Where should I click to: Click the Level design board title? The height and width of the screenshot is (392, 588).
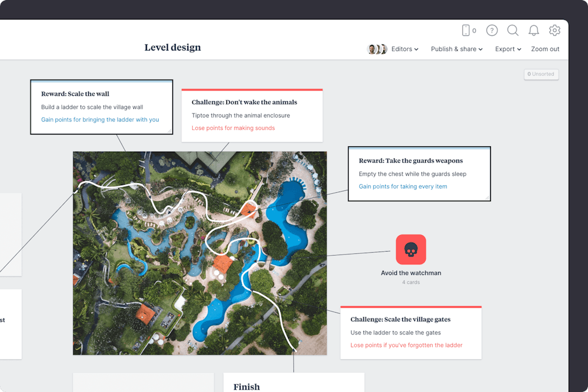point(173,48)
